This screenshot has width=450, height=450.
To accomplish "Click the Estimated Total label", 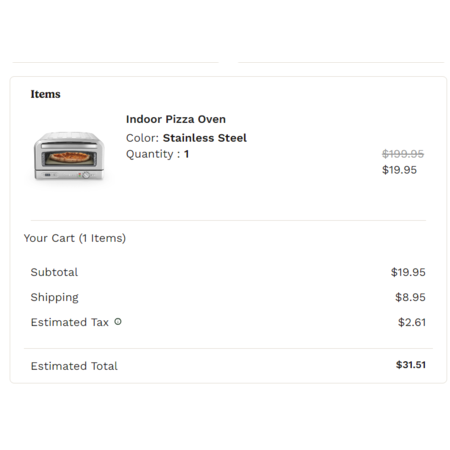I will [x=74, y=366].
